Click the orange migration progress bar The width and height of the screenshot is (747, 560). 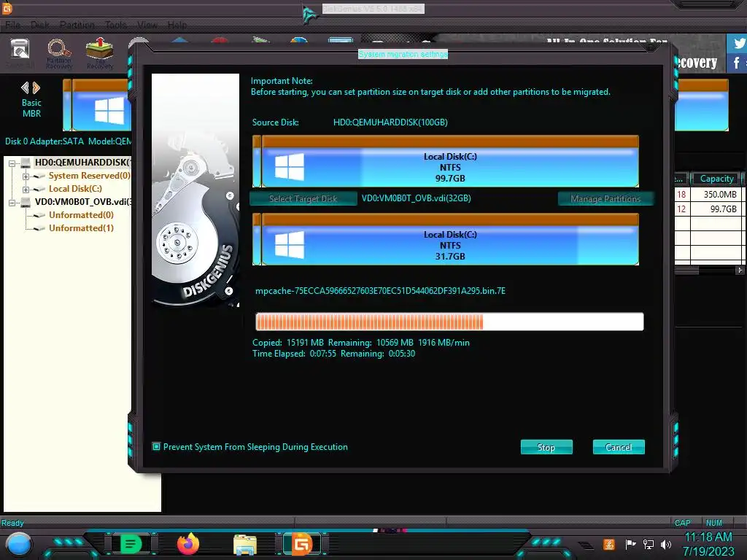[449, 322]
